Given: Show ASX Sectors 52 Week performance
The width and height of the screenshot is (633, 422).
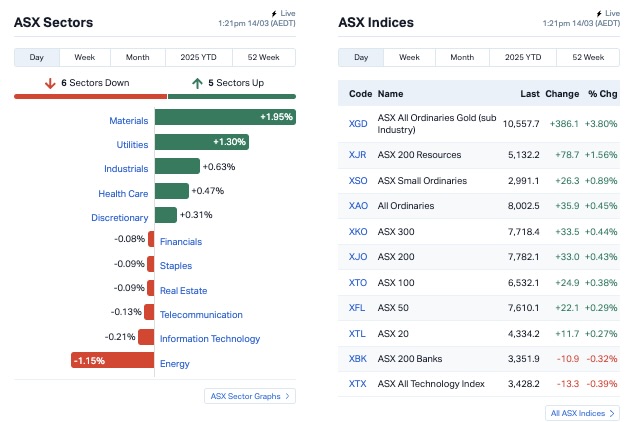Looking at the screenshot, I should pyautogui.click(x=264, y=57).
